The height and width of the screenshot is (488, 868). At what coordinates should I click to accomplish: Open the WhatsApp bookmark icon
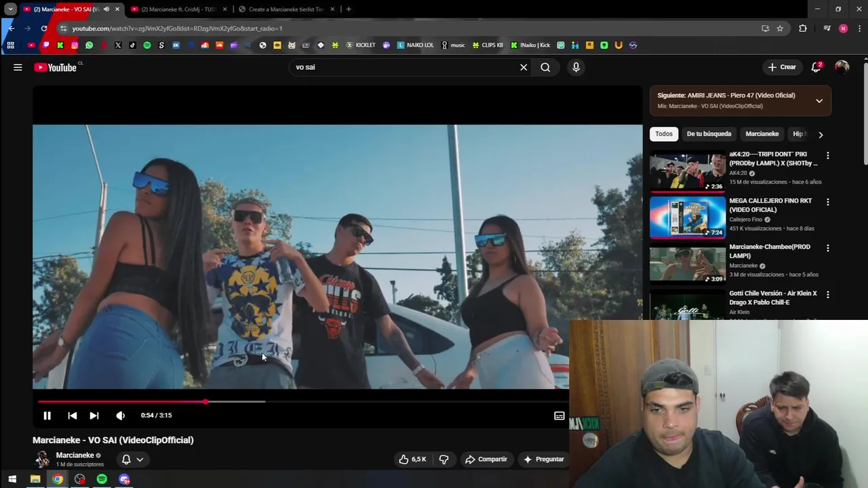[89, 45]
